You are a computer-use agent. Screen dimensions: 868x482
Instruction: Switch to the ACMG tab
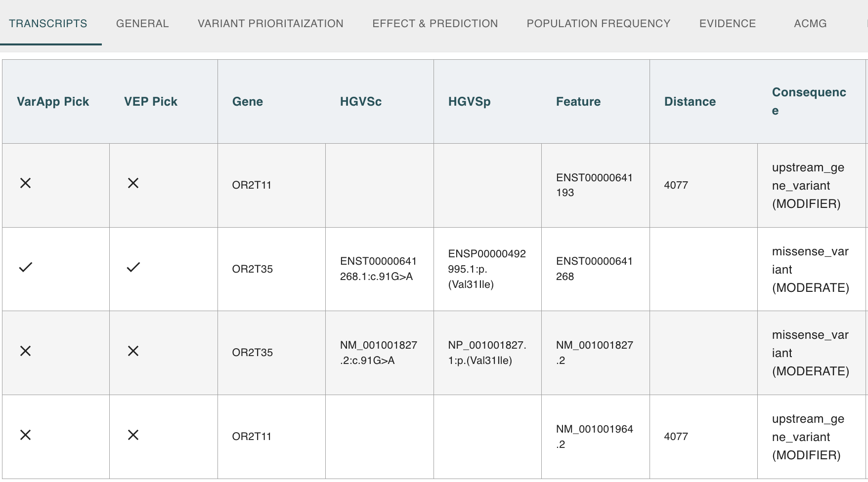(x=810, y=24)
